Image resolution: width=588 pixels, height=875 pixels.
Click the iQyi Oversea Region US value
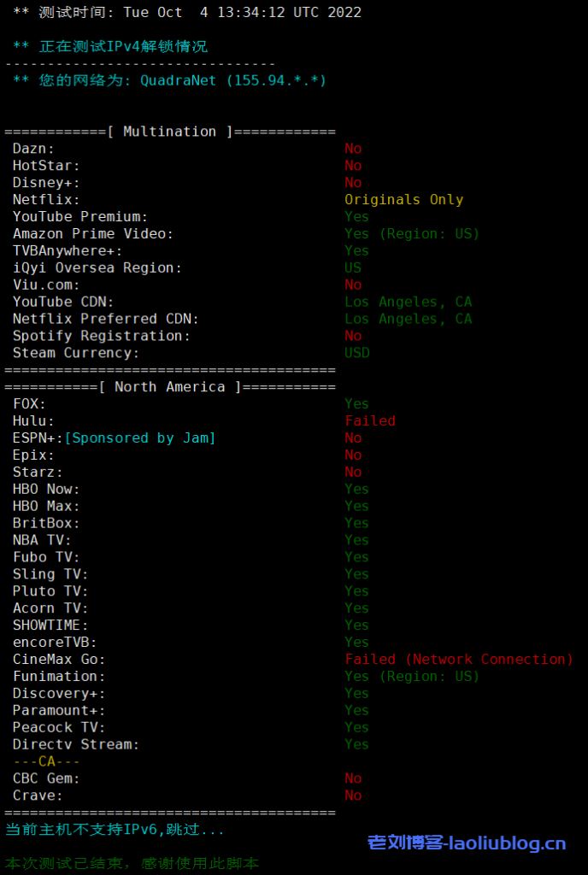(353, 268)
